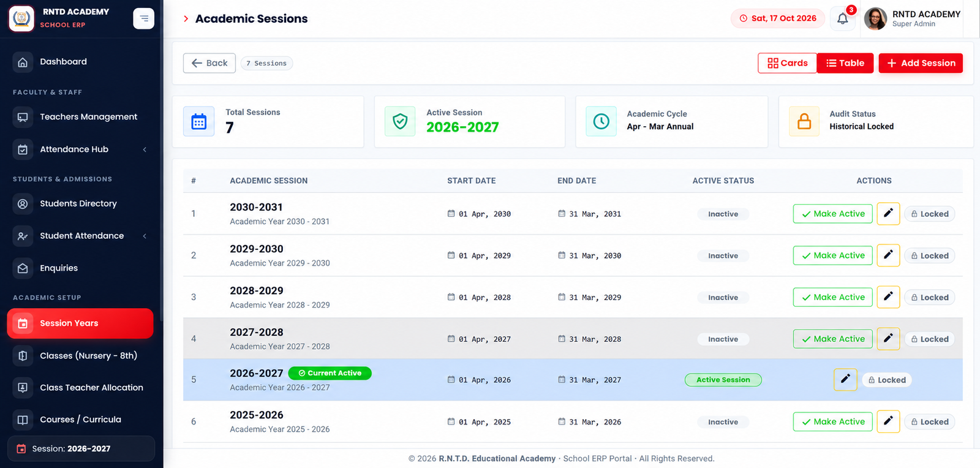The width and height of the screenshot is (980, 468).
Task: Edit the 2025-2026 session pencil icon
Action: click(x=888, y=421)
